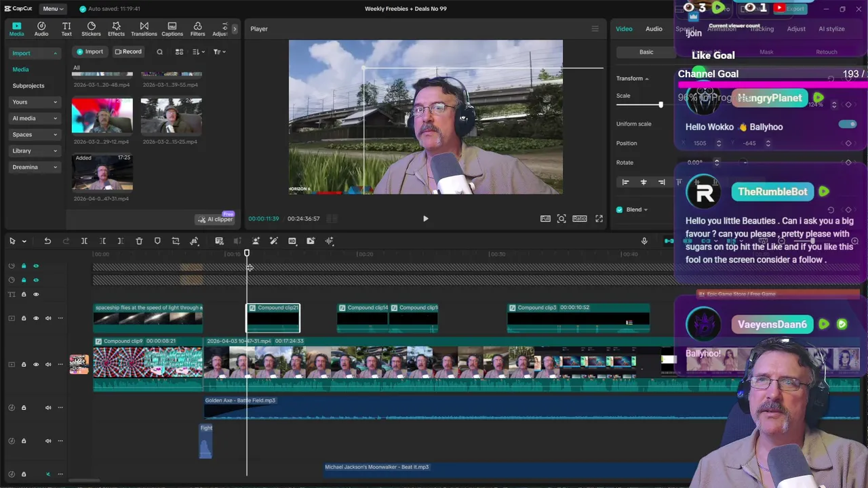Image resolution: width=868 pixels, height=488 pixels.
Task: Open the media sort order dropdown
Action: (197, 52)
